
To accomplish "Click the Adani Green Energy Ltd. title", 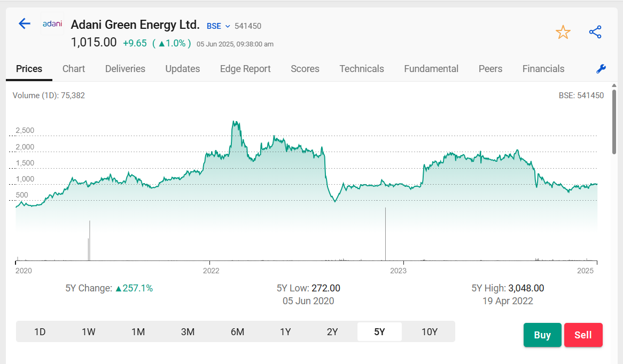I will pos(135,25).
